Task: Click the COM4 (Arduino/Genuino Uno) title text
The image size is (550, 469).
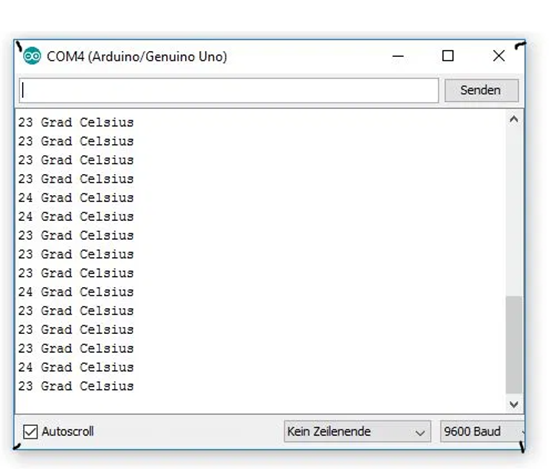Action: pyautogui.click(x=137, y=56)
